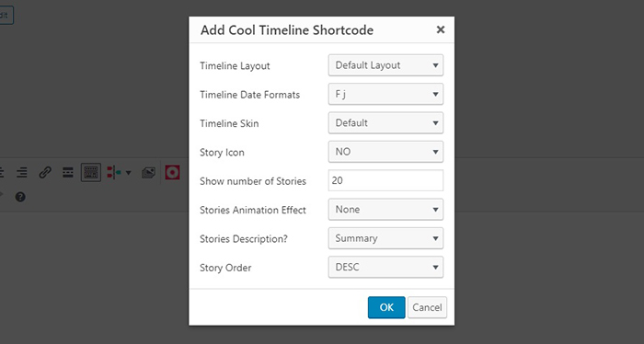Image resolution: width=644 pixels, height=344 pixels.
Task: Close the Add Cool Timeline Shortcode dialog
Action: point(441,29)
